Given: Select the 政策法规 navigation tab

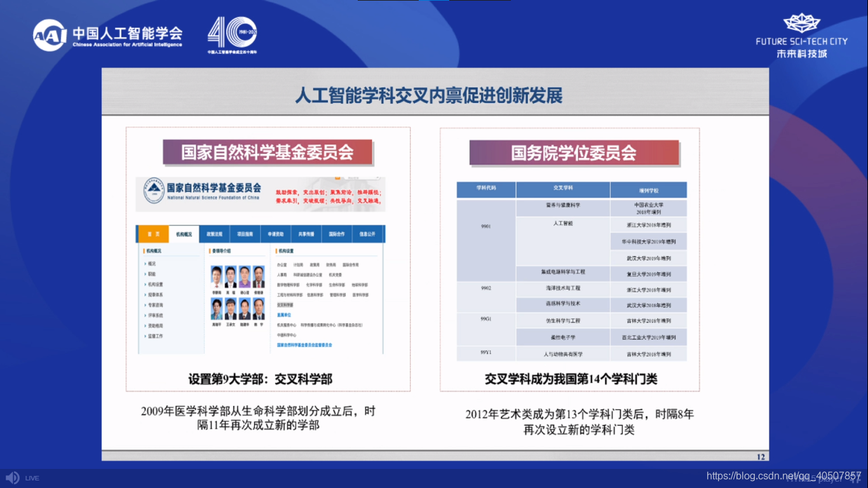Looking at the screenshot, I should pyautogui.click(x=215, y=234).
